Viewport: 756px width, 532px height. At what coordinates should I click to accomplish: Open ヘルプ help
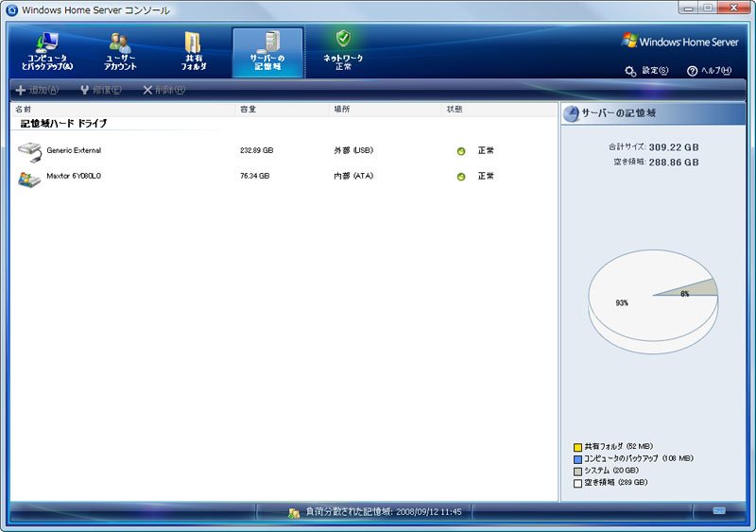coord(710,71)
